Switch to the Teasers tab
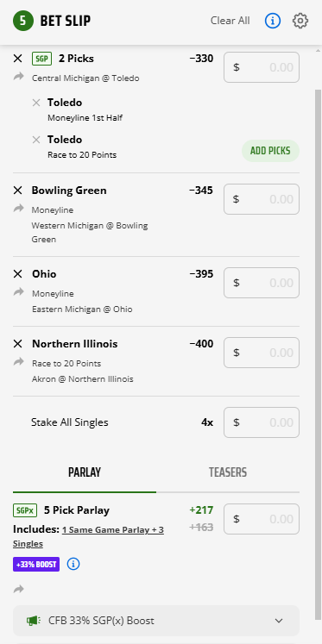 pos(228,472)
